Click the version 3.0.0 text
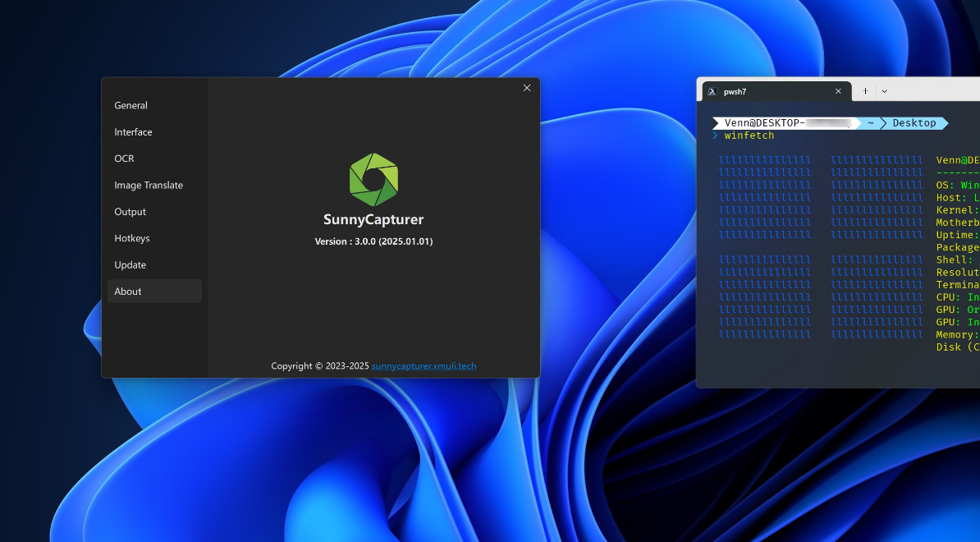This screenshot has height=542, width=980. point(373,241)
